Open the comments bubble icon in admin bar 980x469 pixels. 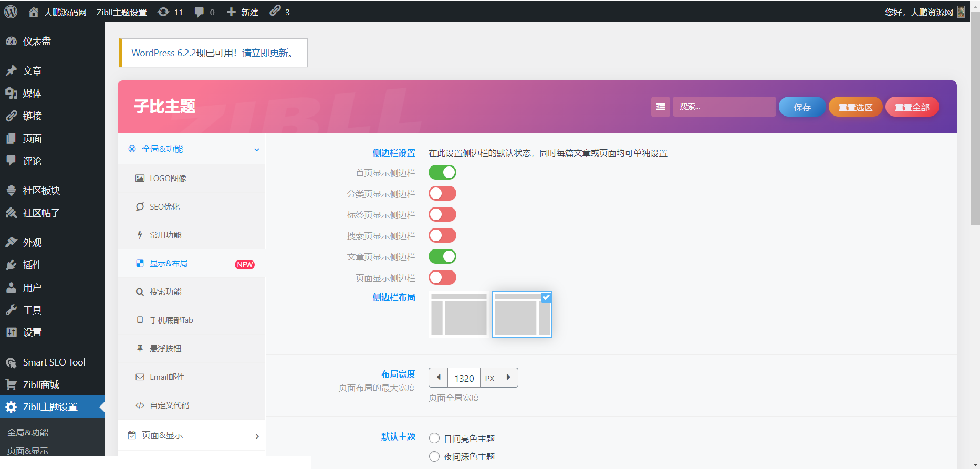point(199,12)
